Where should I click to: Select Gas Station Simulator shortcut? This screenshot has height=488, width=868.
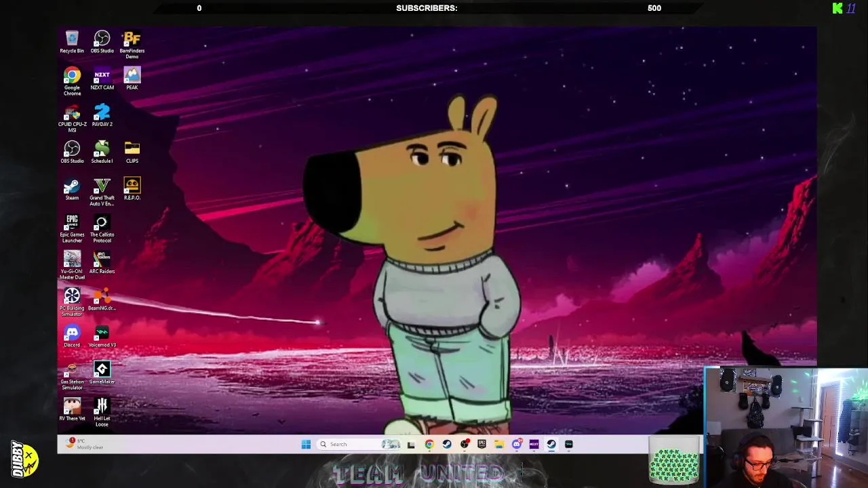pos(72,375)
